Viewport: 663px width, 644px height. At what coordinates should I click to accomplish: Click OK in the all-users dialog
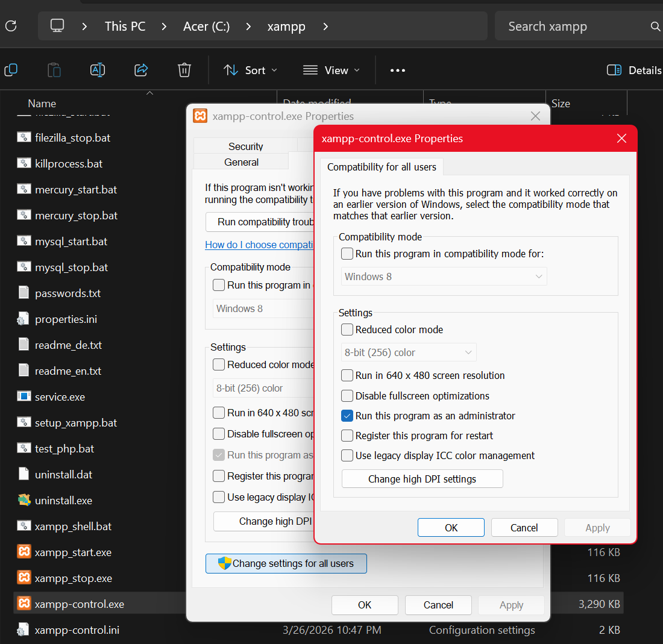coord(451,527)
